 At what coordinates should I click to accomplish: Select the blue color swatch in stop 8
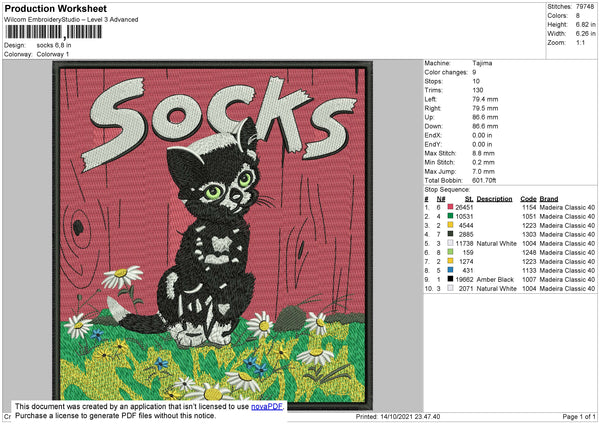click(450, 269)
